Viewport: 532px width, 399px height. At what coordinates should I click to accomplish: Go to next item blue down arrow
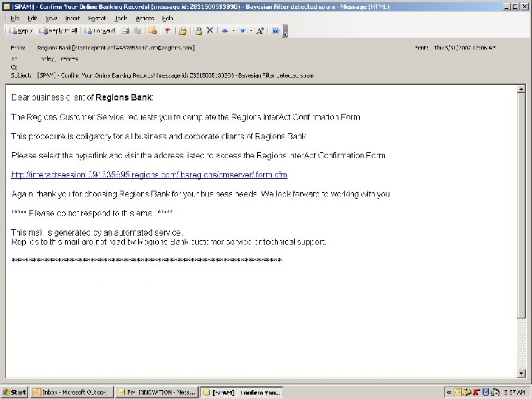[242, 31]
